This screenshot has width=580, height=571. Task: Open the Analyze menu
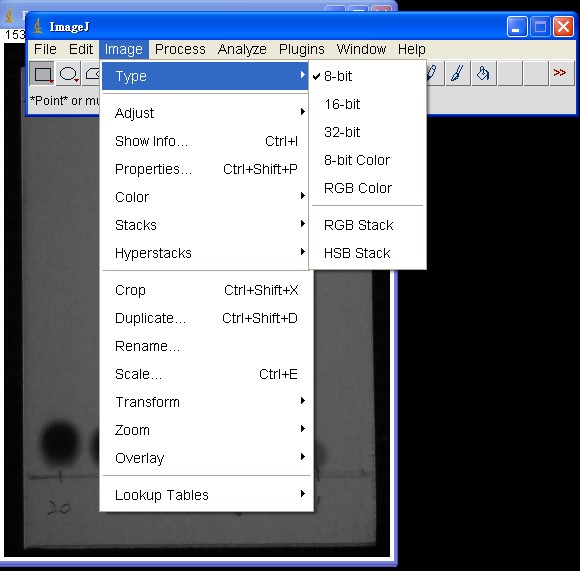point(242,49)
